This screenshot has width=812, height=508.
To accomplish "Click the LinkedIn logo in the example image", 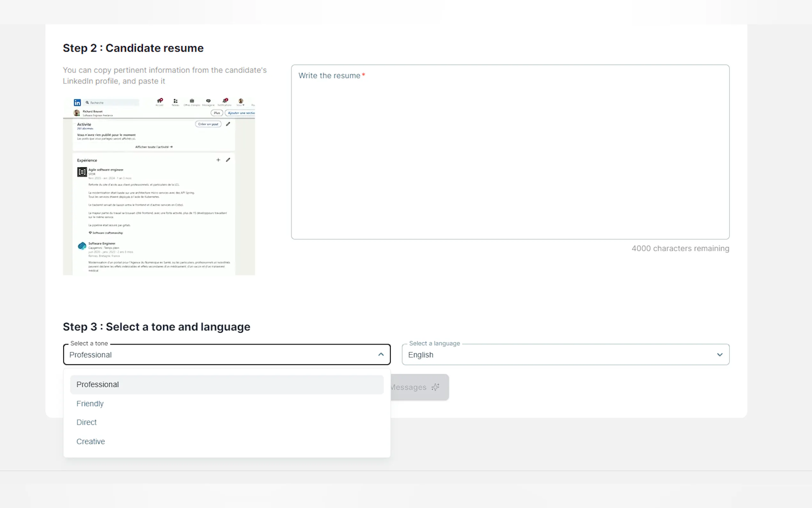I will pyautogui.click(x=77, y=102).
